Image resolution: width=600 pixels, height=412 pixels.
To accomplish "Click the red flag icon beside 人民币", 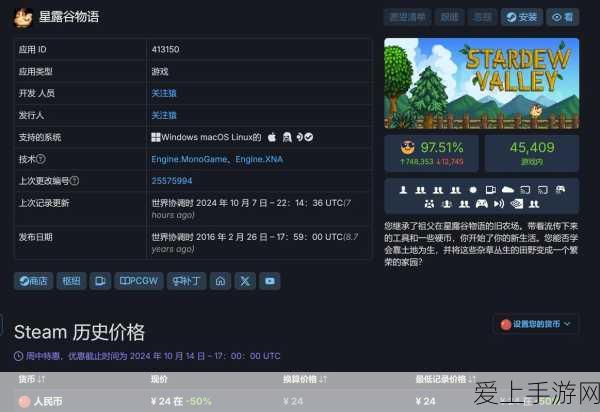I will 24,401.
